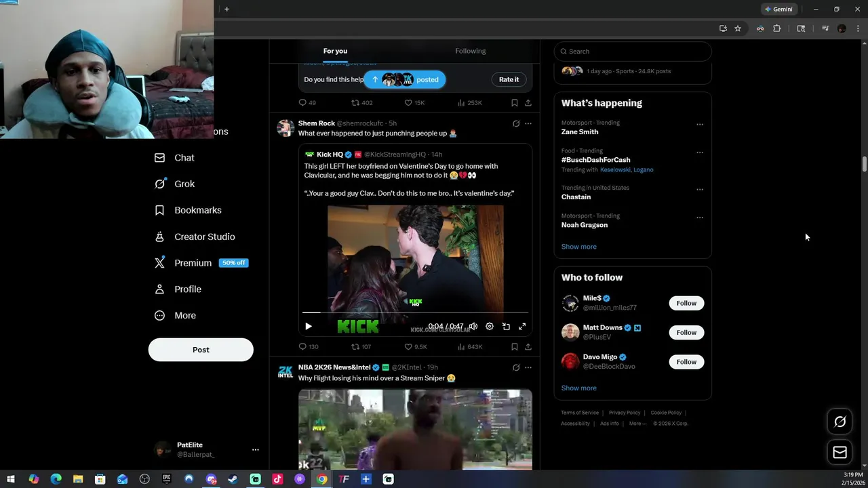Open floating Grok button at bottom right
This screenshot has width=868, height=488.
[840, 422]
